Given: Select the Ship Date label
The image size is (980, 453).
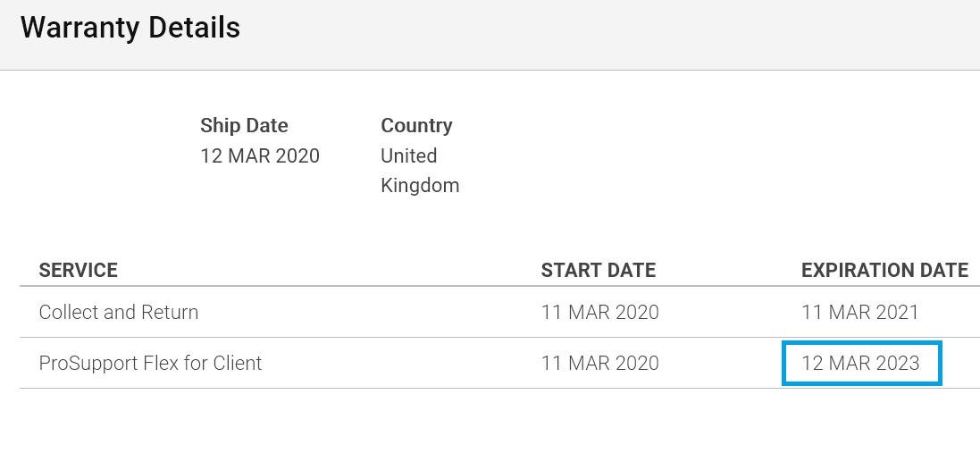Looking at the screenshot, I should (245, 126).
